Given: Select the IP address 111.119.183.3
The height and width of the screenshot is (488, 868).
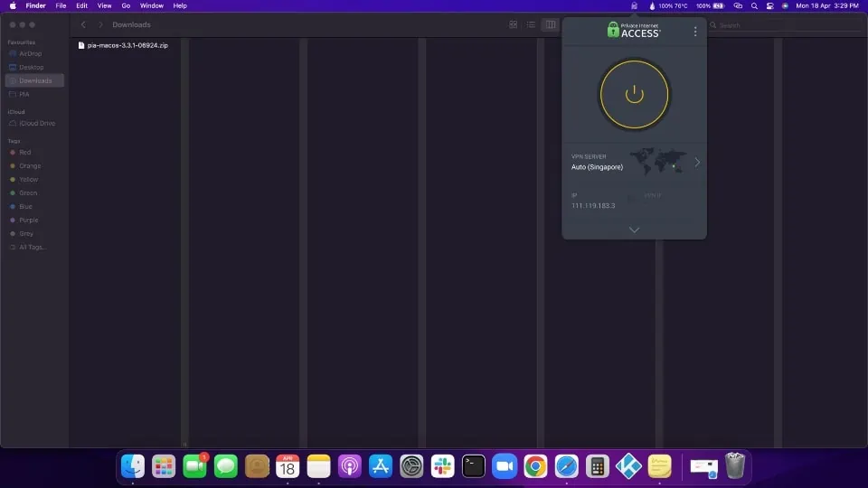Looking at the screenshot, I should click(593, 206).
